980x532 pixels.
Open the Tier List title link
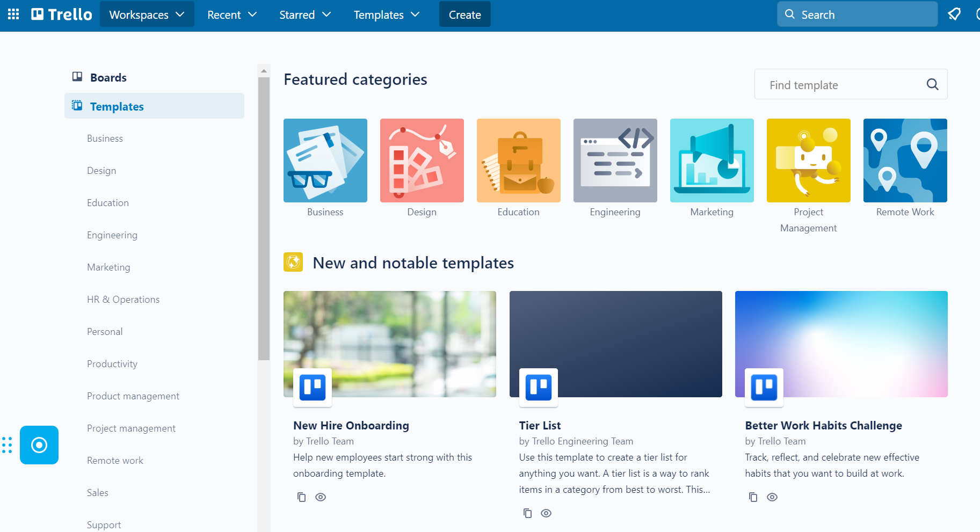tap(540, 425)
